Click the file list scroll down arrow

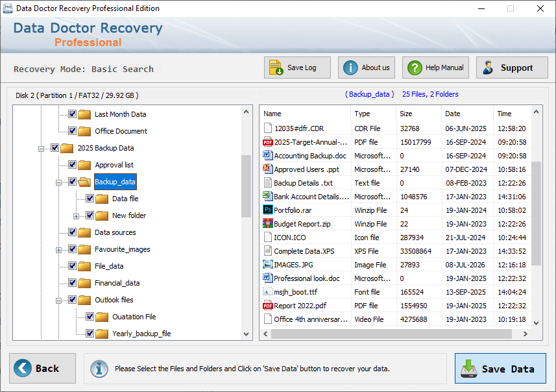pyautogui.click(x=536, y=323)
